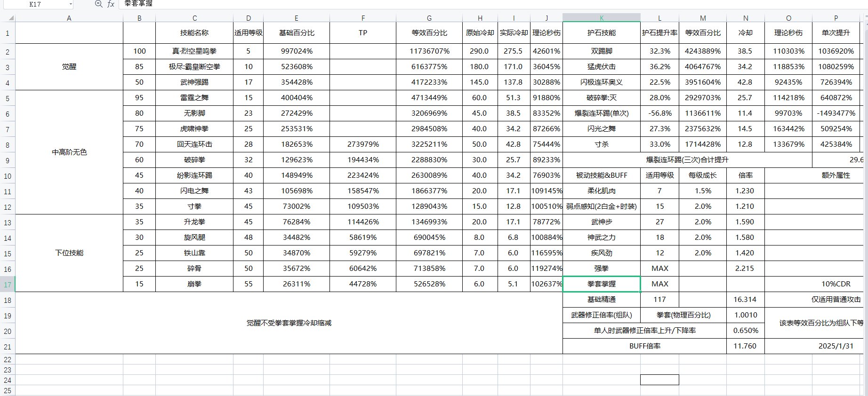Click the 闪极连环奥义 cell

point(602,82)
